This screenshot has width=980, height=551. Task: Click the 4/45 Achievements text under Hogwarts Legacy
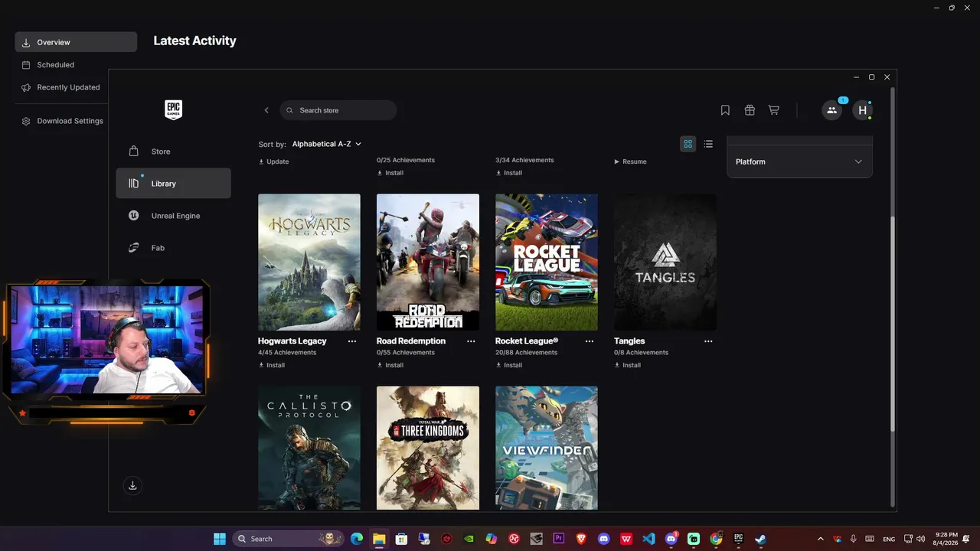click(x=287, y=353)
